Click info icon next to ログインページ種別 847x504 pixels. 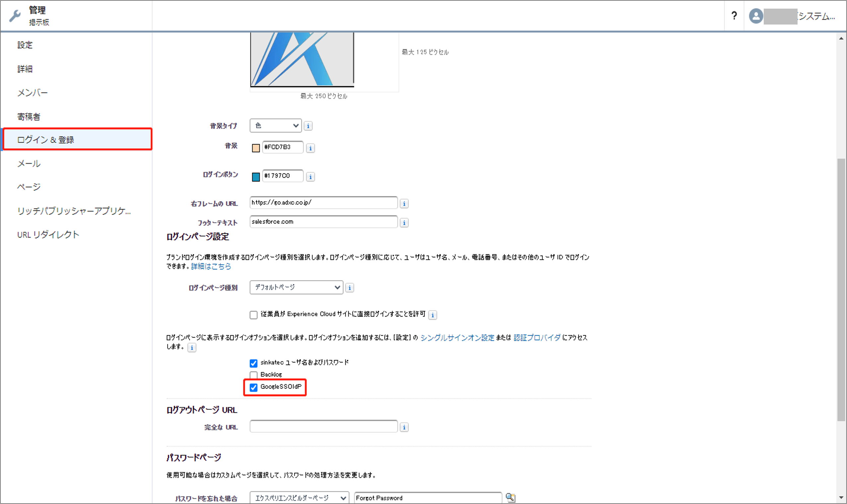pyautogui.click(x=349, y=288)
